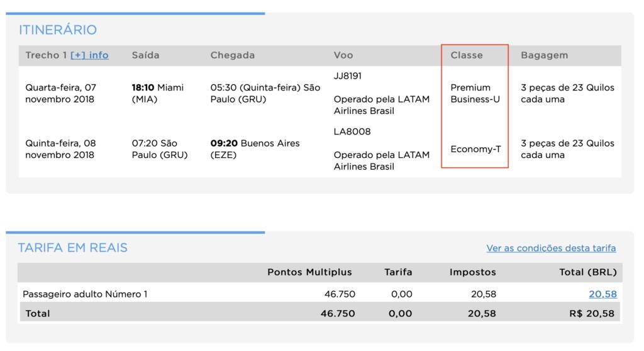Click the Impostos column header
Viewport: 644px width, 351px height.
[x=473, y=272]
